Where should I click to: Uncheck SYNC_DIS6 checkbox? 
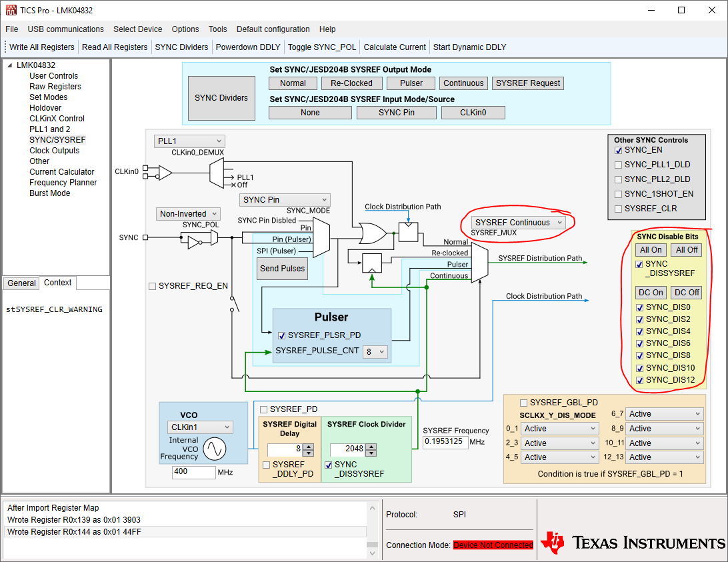639,344
